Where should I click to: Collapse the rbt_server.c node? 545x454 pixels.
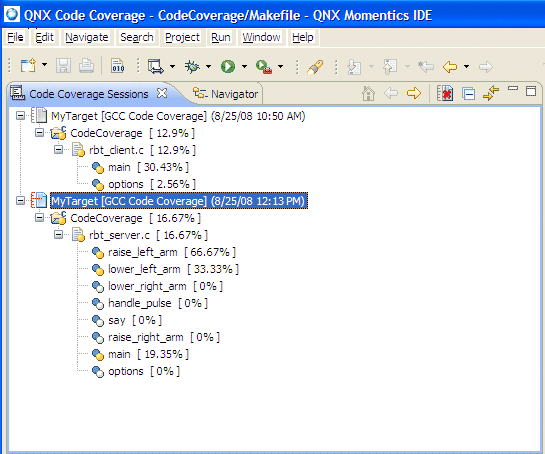click(x=58, y=235)
